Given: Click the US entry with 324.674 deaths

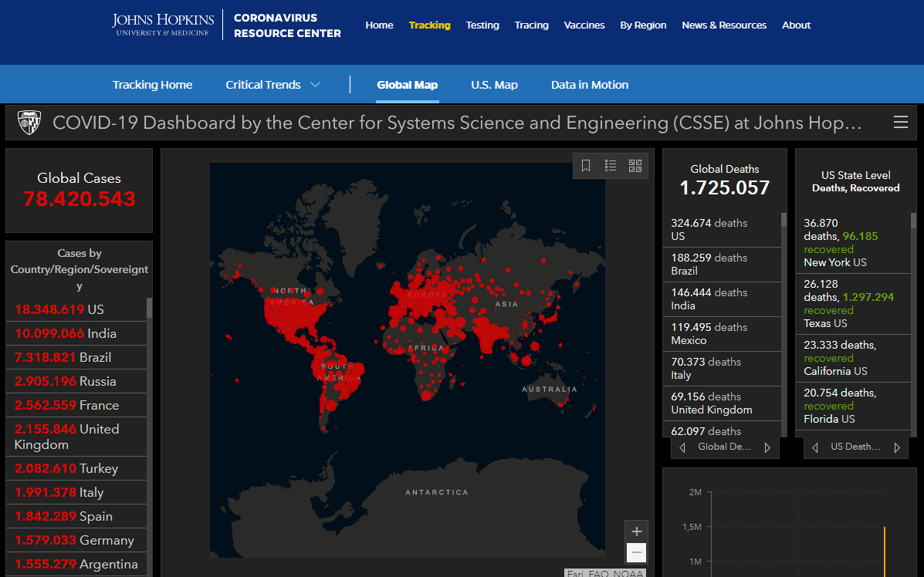Looking at the screenshot, I should tap(722, 230).
